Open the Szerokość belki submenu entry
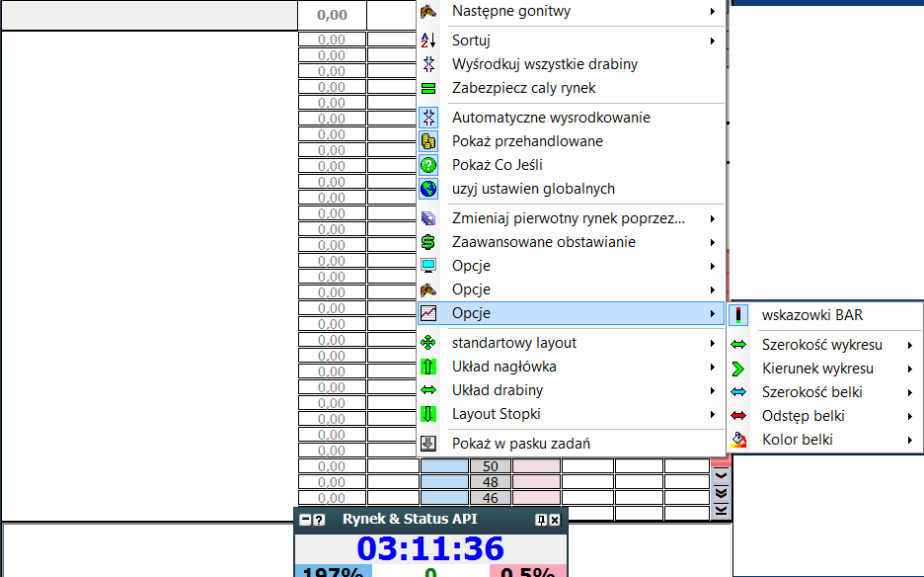The width and height of the screenshot is (924, 577). 825,392
